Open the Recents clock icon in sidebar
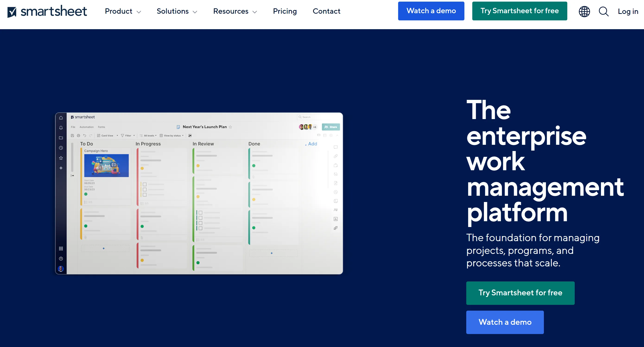The height and width of the screenshot is (347, 644). pyautogui.click(x=61, y=148)
